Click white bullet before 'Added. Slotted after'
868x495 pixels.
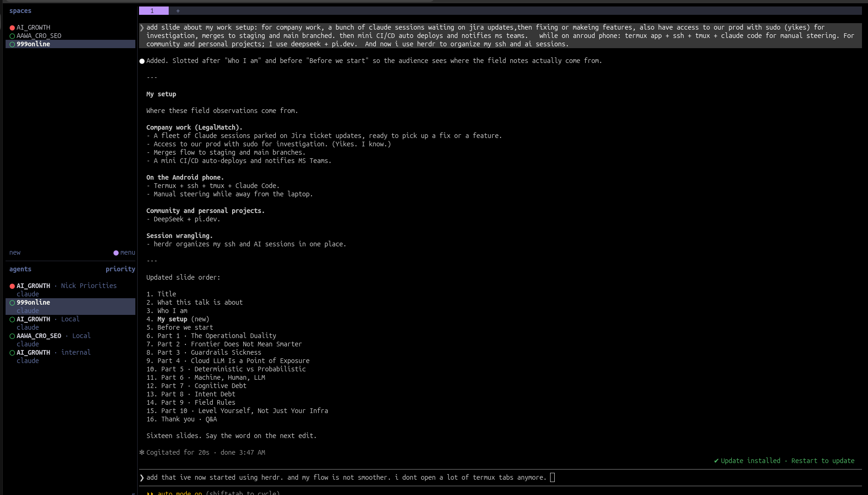pos(142,61)
